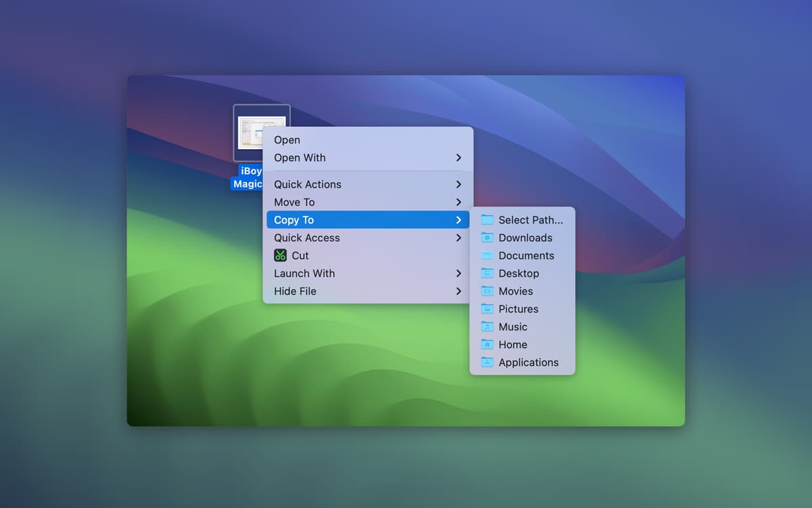Click the Music folder icon
The width and height of the screenshot is (812, 508).
pos(487,326)
